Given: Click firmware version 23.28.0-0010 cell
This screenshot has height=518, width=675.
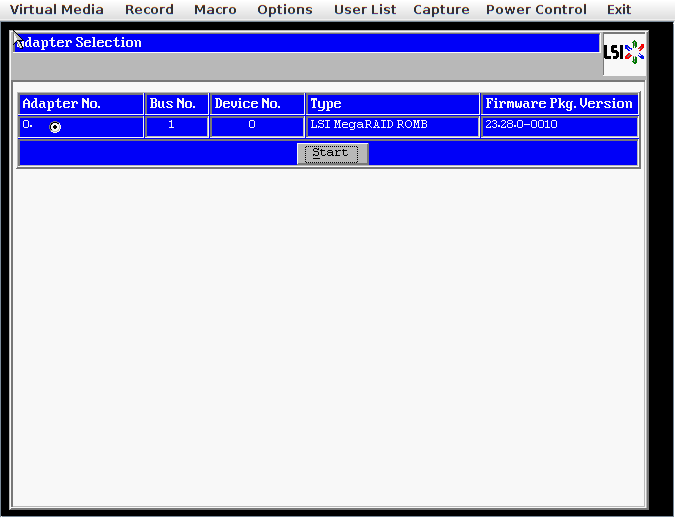Looking at the screenshot, I should pos(560,127).
